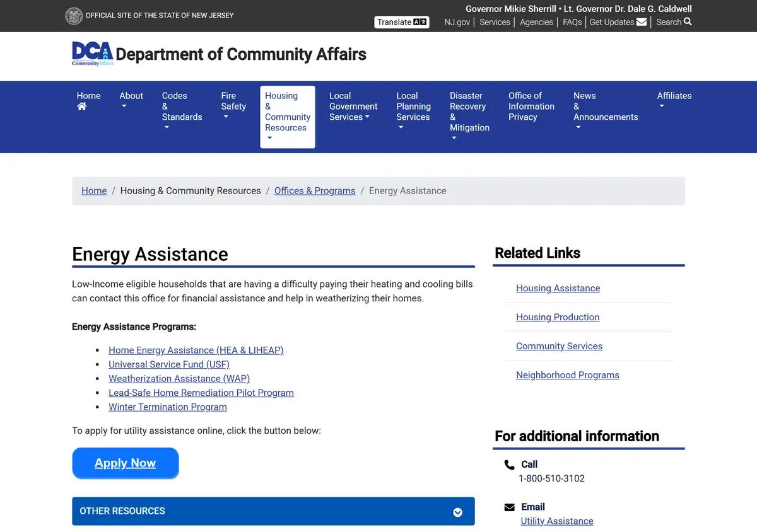Click the Utility Assistance email link
This screenshot has width=757, height=532.
click(x=557, y=521)
